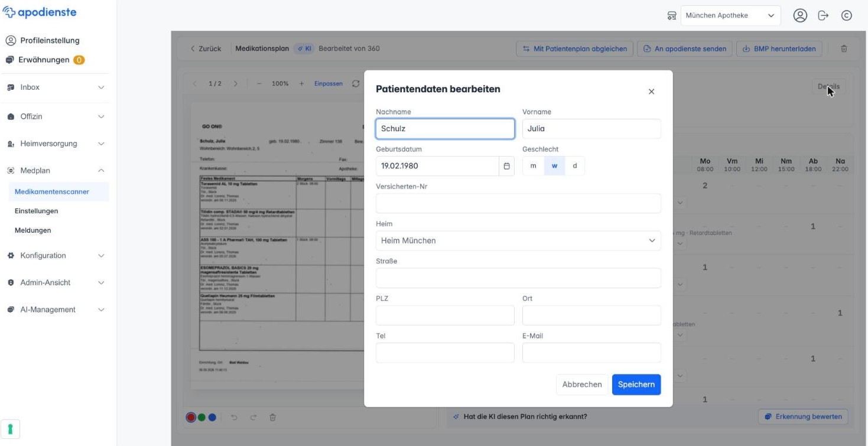868x446 pixels.
Task: Zoom in the document with plus
Action: tap(301, 84)
